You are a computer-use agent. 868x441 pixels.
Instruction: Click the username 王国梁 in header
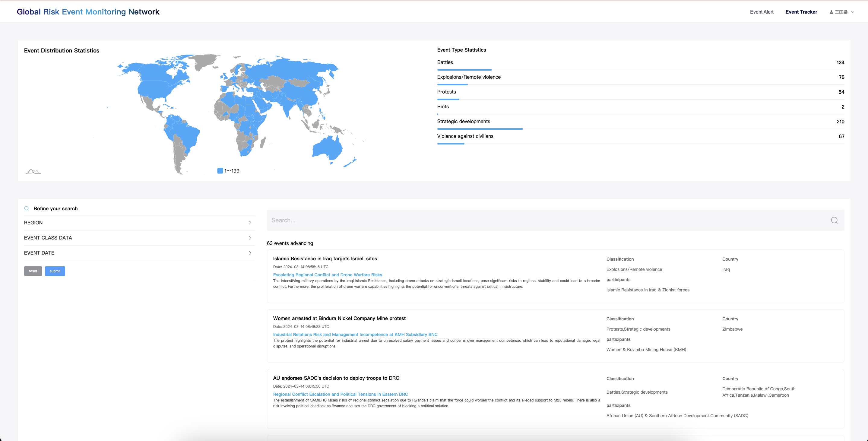[x=841, y=12]
